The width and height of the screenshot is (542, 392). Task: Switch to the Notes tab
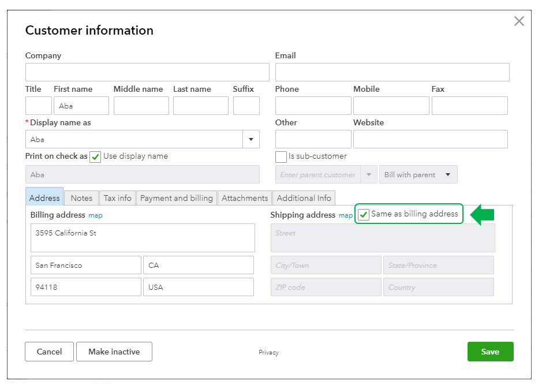(81, 198)
